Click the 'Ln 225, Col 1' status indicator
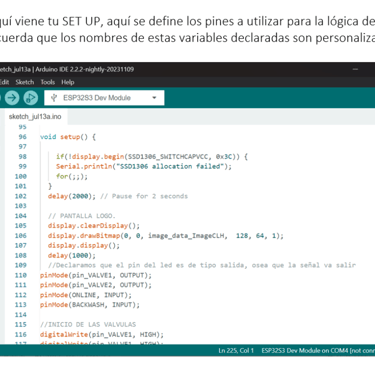The image size is (375, 366). pyautogui.click(x=236, y=350)
